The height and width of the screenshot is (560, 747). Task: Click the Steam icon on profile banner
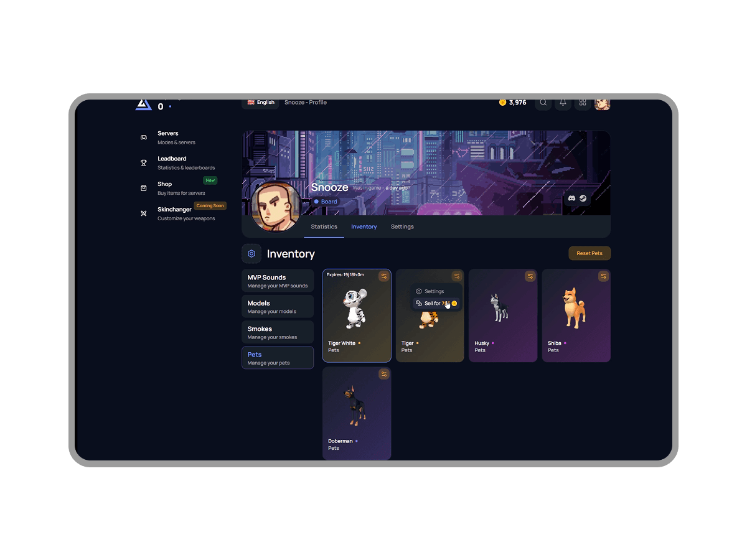point(583,198)
